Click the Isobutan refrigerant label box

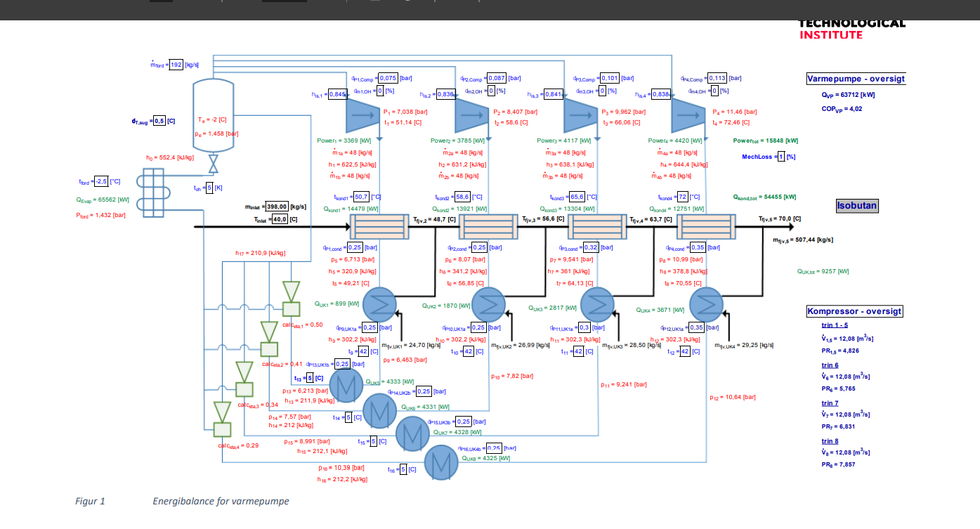pyautogui.click(x=856, y=206)
